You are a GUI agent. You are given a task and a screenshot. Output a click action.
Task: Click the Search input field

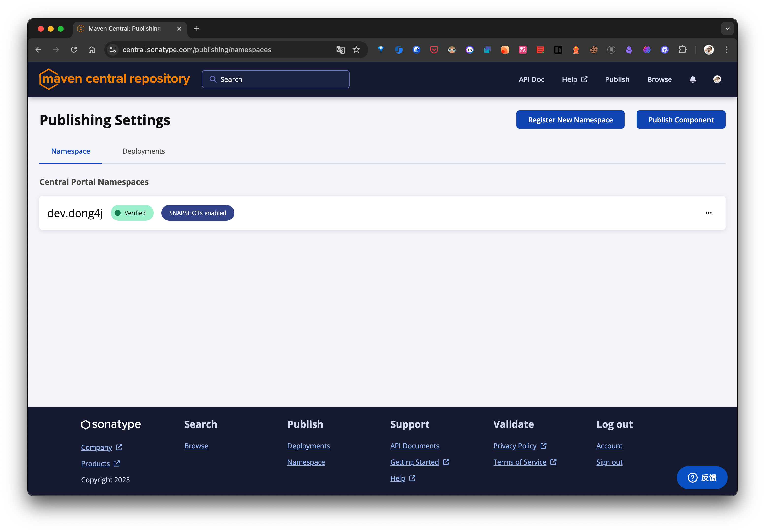tap(275, 79)
